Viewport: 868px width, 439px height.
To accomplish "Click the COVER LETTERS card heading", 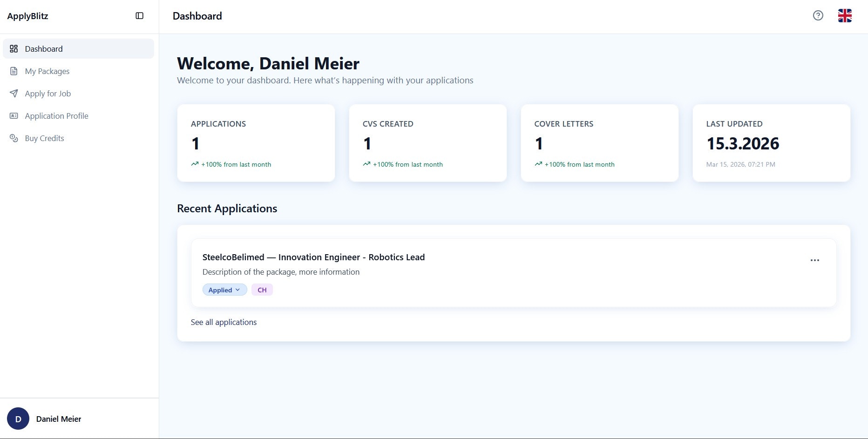I will click(x=563, y=124).
